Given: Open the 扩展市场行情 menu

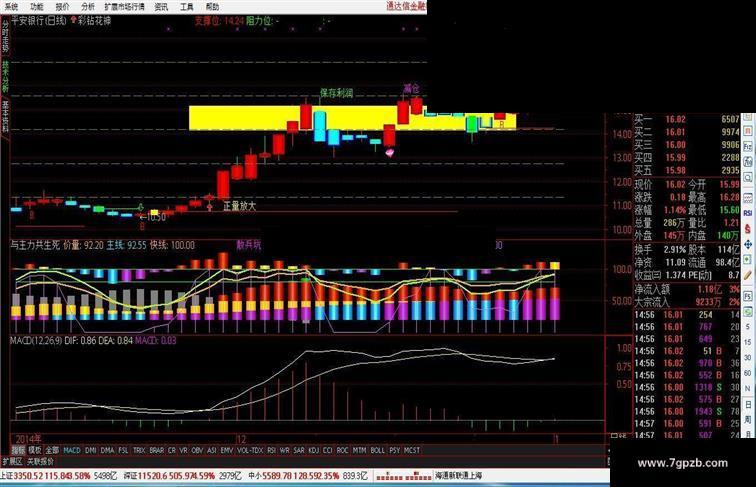Looking at the screenshot, I should pos(124,7).
